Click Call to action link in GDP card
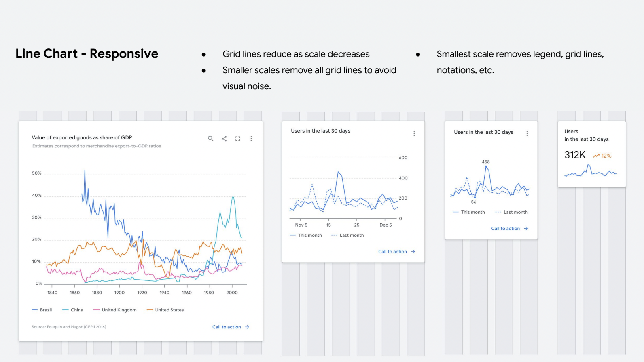The image size is (644, 362). 227,327
